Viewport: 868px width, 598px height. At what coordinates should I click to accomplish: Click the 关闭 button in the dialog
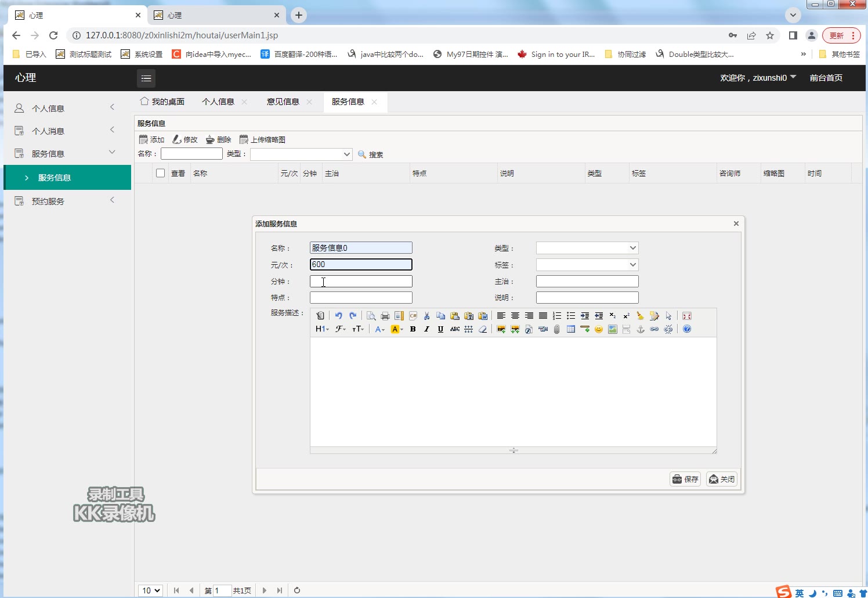722,479
